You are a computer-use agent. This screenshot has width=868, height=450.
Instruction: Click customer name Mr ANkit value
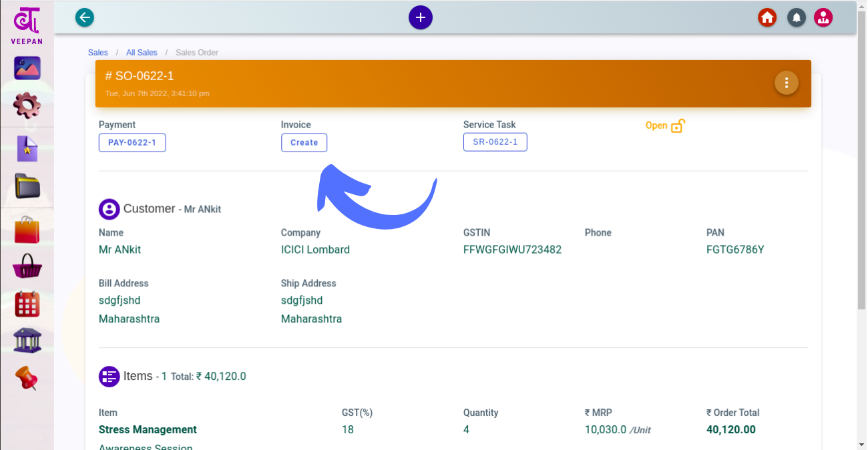(x=120, y=250)
